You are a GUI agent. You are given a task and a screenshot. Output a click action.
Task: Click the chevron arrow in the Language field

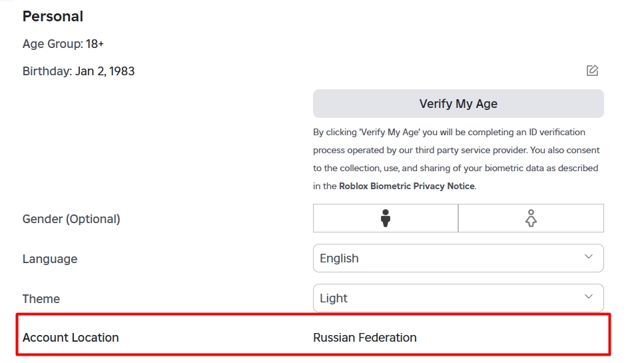click(589, 256)
